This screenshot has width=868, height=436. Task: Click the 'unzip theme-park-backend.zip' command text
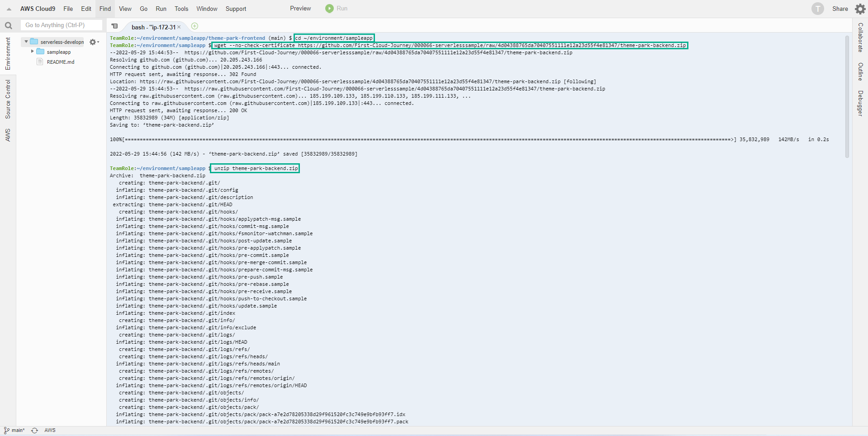(x=256, y=168)
